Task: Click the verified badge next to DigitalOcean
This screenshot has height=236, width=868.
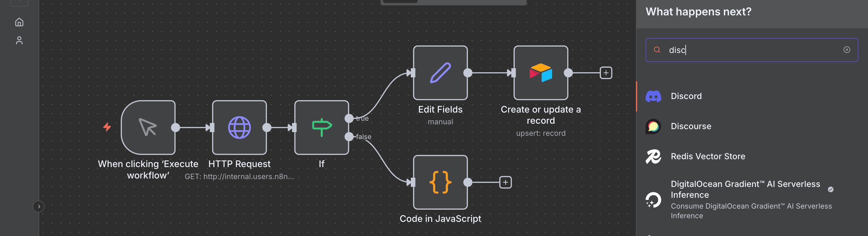Action: tap(830, 189)
